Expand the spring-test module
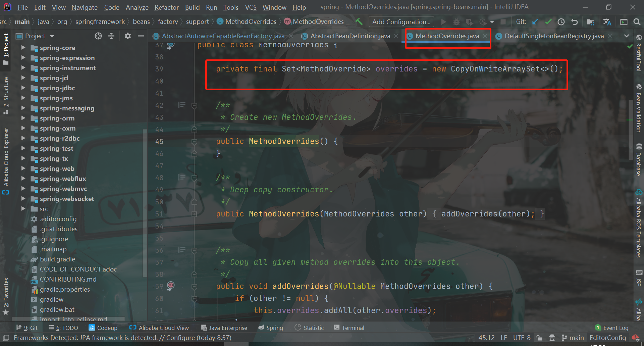Image resolution: width=644 pixels, height=346 pixels. click(23, 148)
